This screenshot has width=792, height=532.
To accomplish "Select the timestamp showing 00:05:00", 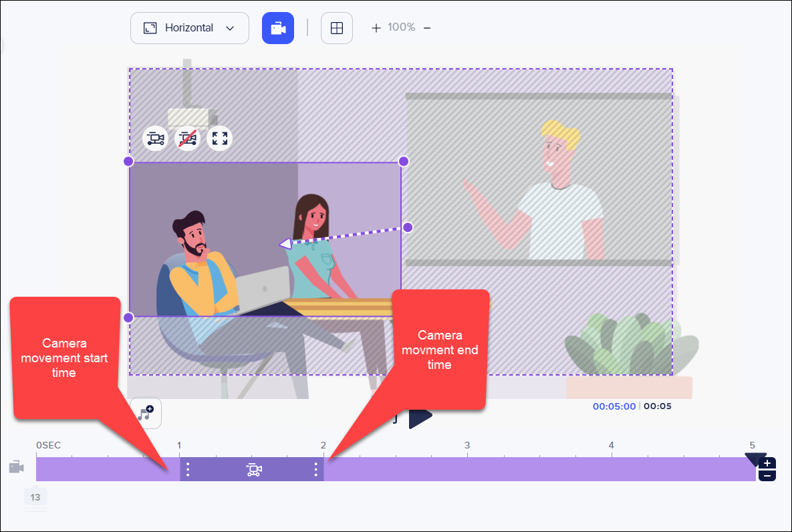I will click(614, 406).
